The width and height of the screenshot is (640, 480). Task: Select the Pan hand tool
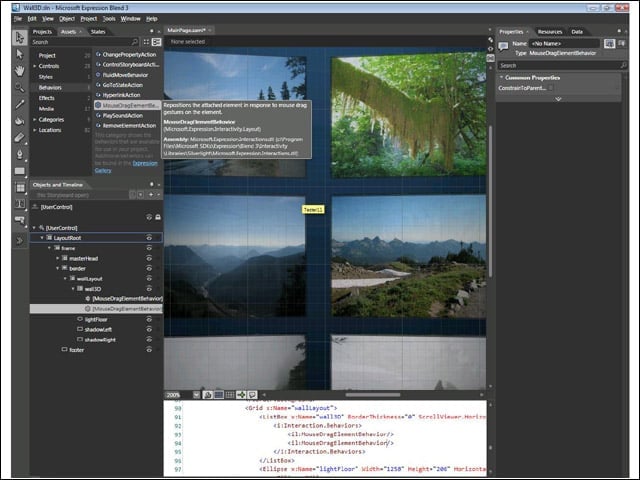point(19,71)
